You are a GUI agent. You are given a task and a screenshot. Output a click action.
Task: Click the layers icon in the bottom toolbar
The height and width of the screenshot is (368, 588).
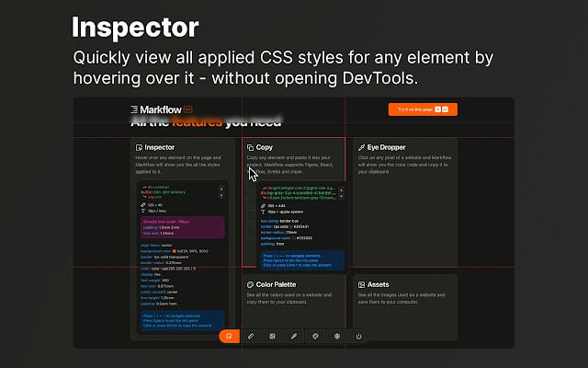(337, 336)
